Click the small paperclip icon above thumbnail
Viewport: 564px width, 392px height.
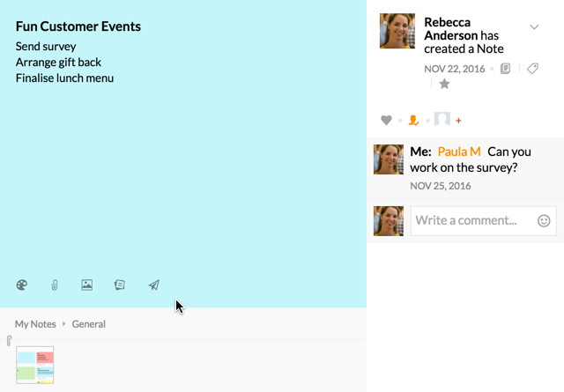pos(9,341)
